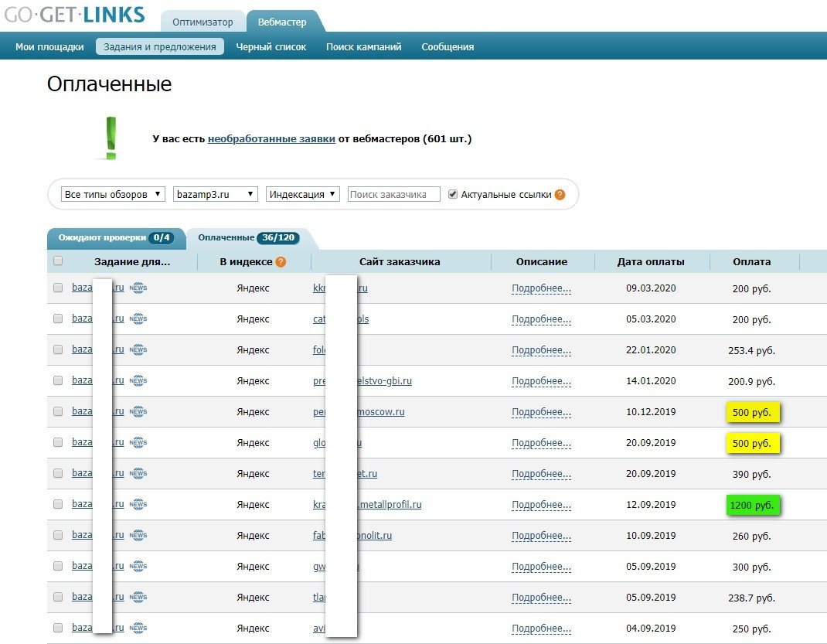Open bazamp3.ru site dropdown
The image size is (827, 644).
point(215,194)
